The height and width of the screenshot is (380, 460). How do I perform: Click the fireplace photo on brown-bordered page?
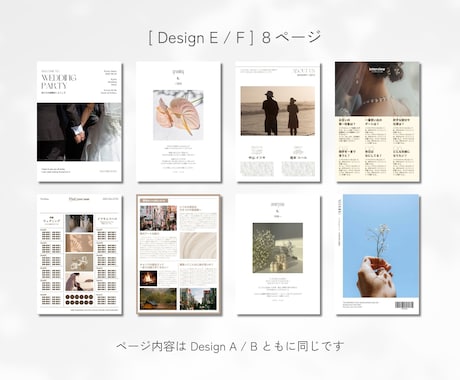click(x=148, y=278)
